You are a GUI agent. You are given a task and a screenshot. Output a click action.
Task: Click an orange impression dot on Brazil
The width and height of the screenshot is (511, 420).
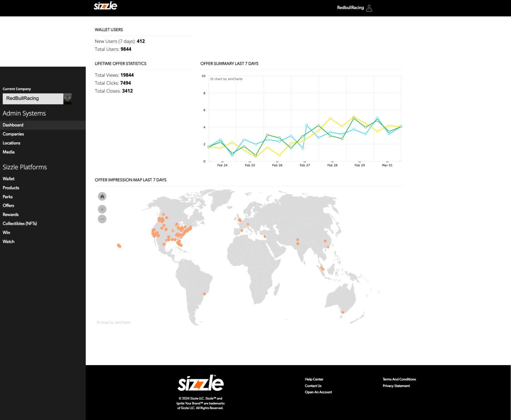(205, 294)
